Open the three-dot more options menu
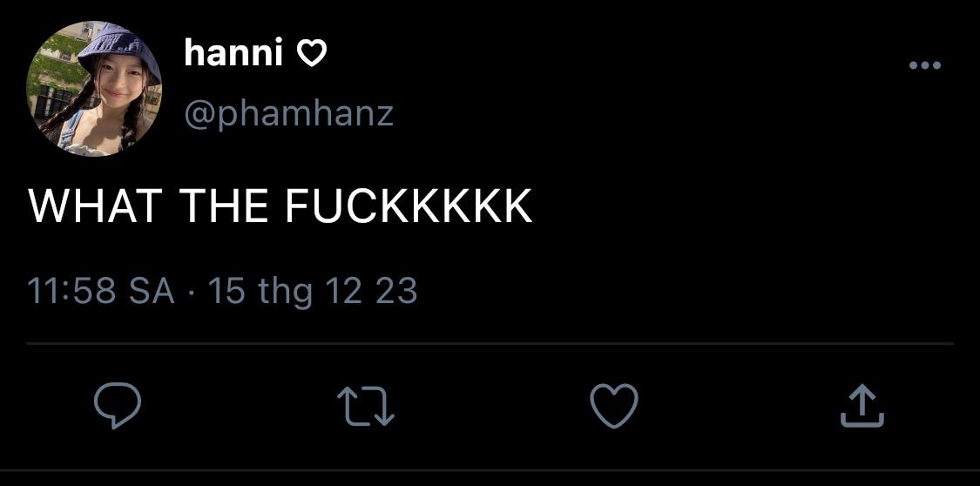Screen dimensions: 980x486 tap(925, 65)
